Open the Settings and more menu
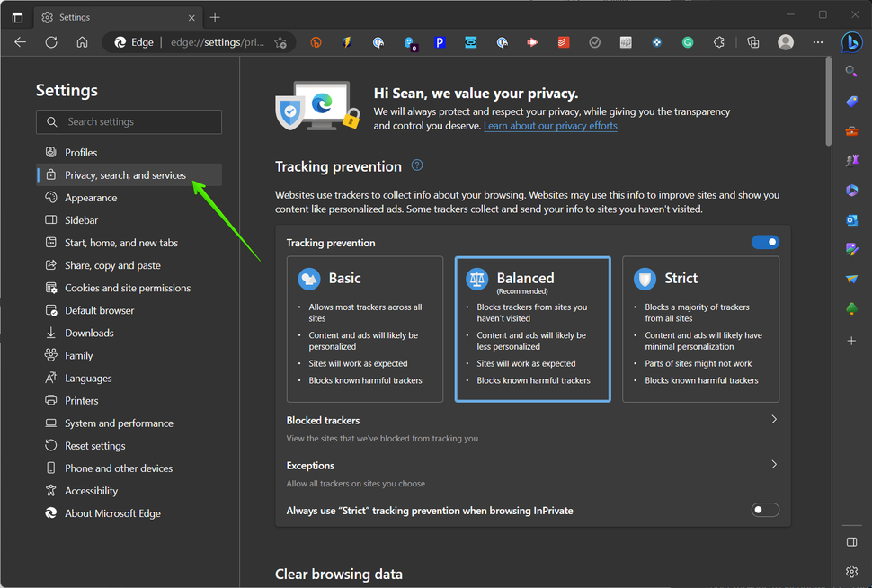Viewport: 872px width, 588px height. [817, 42]
